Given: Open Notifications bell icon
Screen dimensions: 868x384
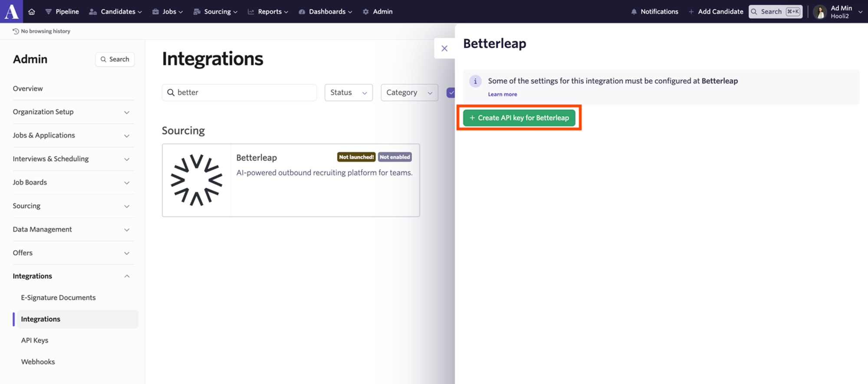Looking at the screenshot, I should click(634, 12).
